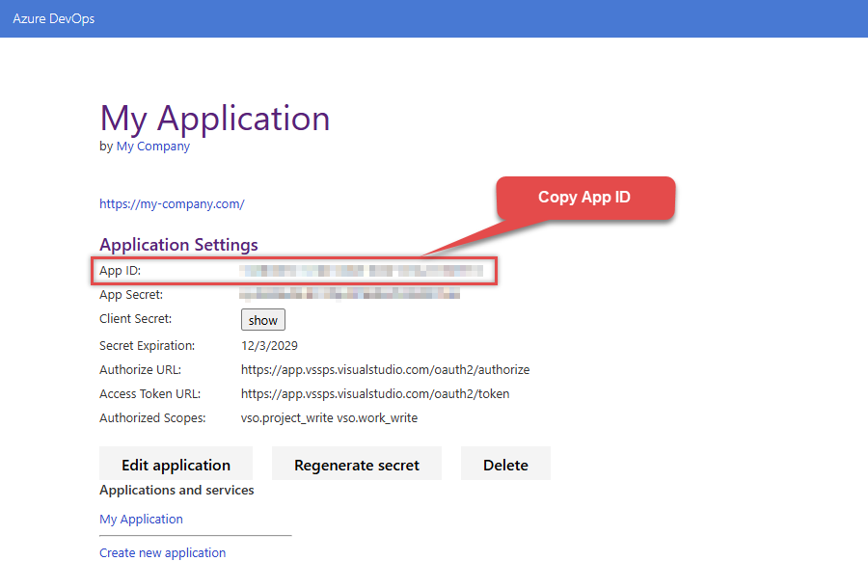Click the My Application page heading
The height and width of the screenshot is (588, 868).
[x=215, y=119]
